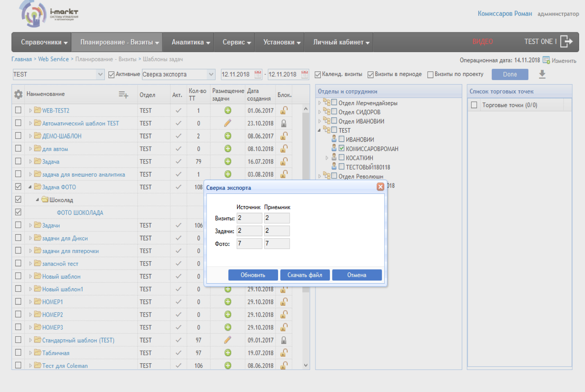Click the Обновить button in dialog

[253, 275]
